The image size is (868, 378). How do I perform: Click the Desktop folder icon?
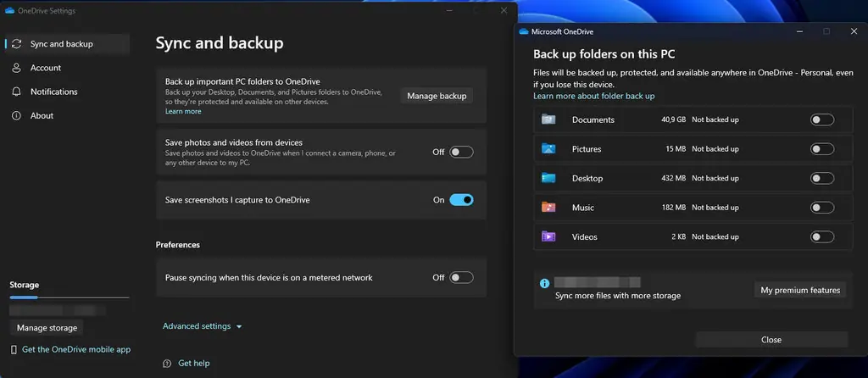point(548,178)
